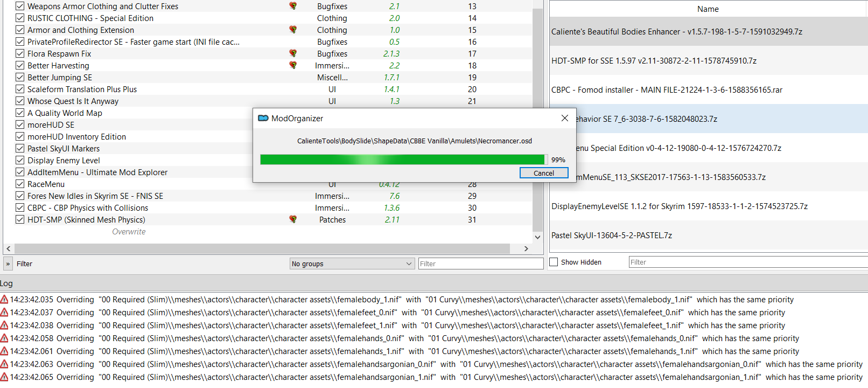Click conflict flag icon on Armor and Clothing Extension row

(293, 30)
